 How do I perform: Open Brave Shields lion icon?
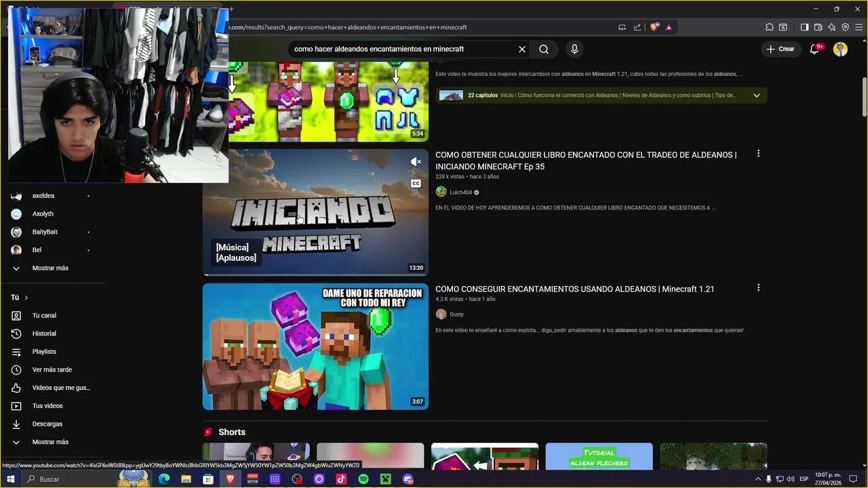654,27
